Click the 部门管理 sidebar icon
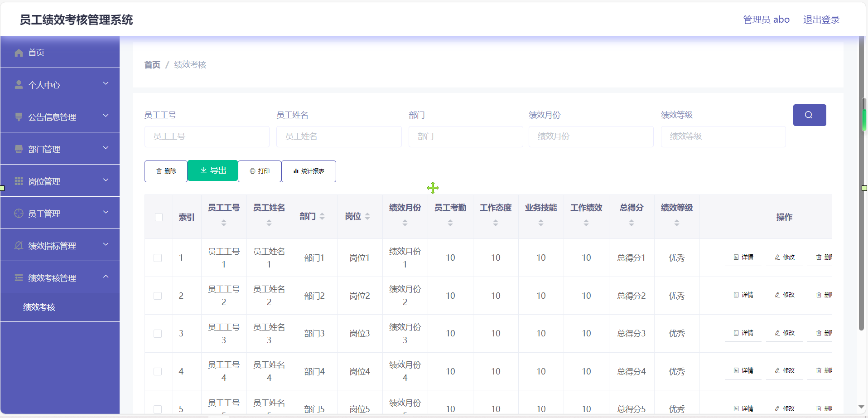Screen dimensions: 868x418 pyautogui.click(x=19, y=149)
